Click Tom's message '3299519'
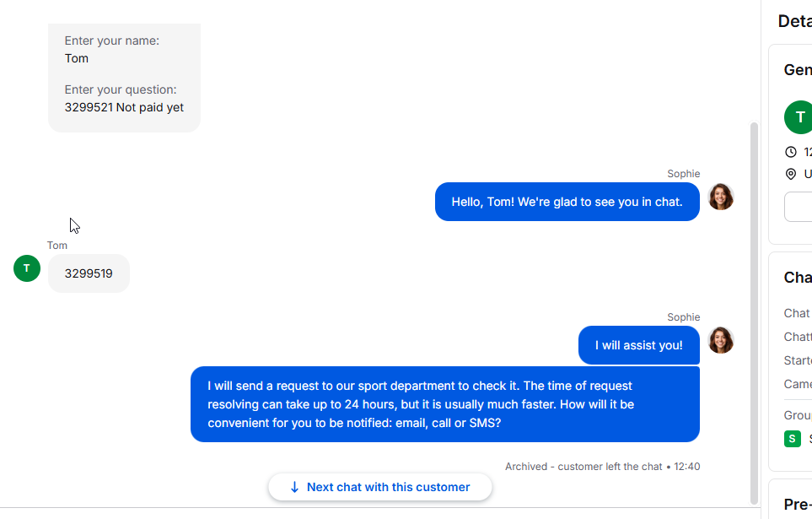812x519 pixels. (89, 273)
